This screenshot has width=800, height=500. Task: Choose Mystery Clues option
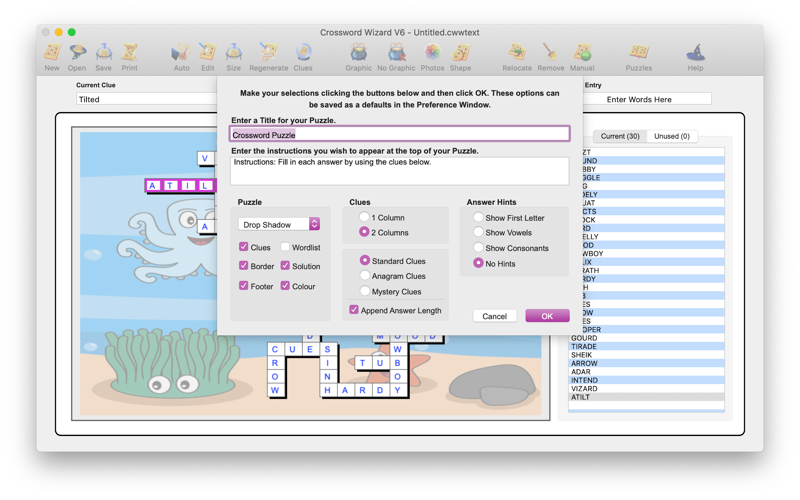point(365,291)
